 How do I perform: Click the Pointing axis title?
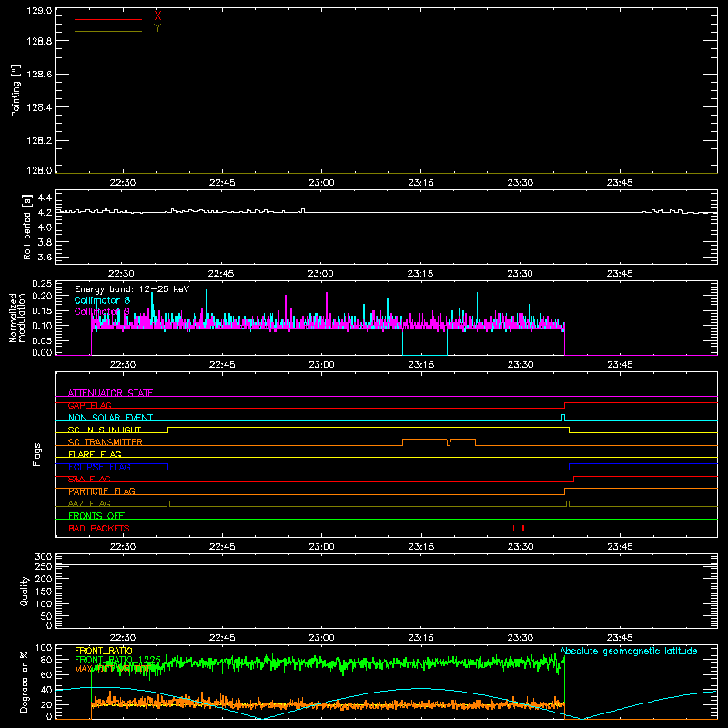15,90
